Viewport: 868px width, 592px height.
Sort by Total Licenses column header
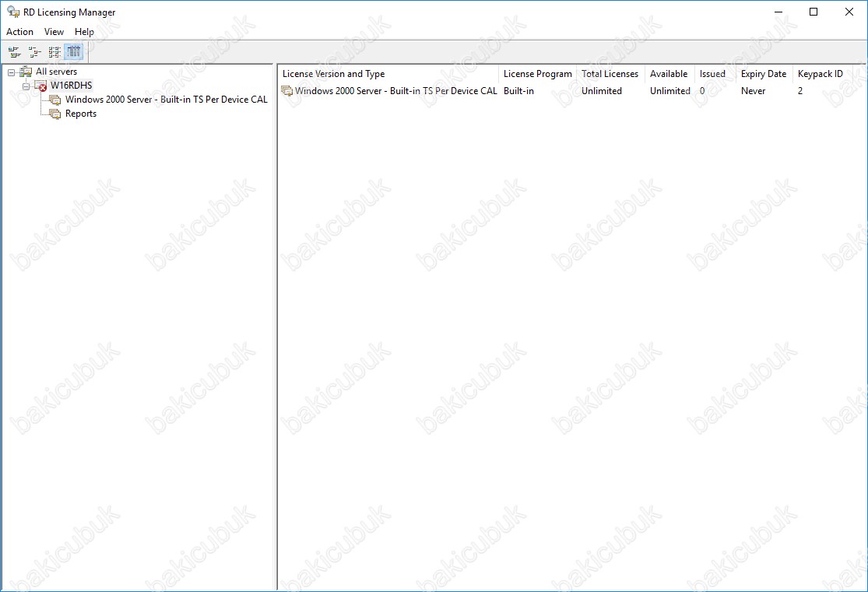(x=610, y=74)
